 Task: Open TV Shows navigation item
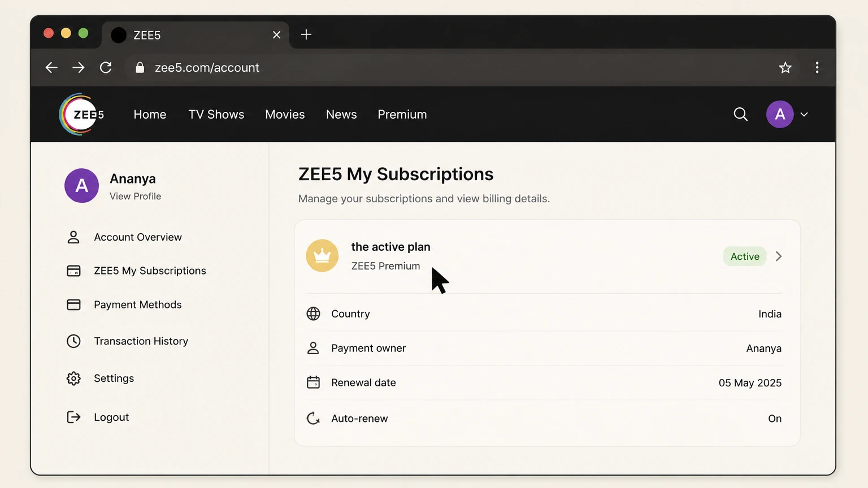pos(216,114)
